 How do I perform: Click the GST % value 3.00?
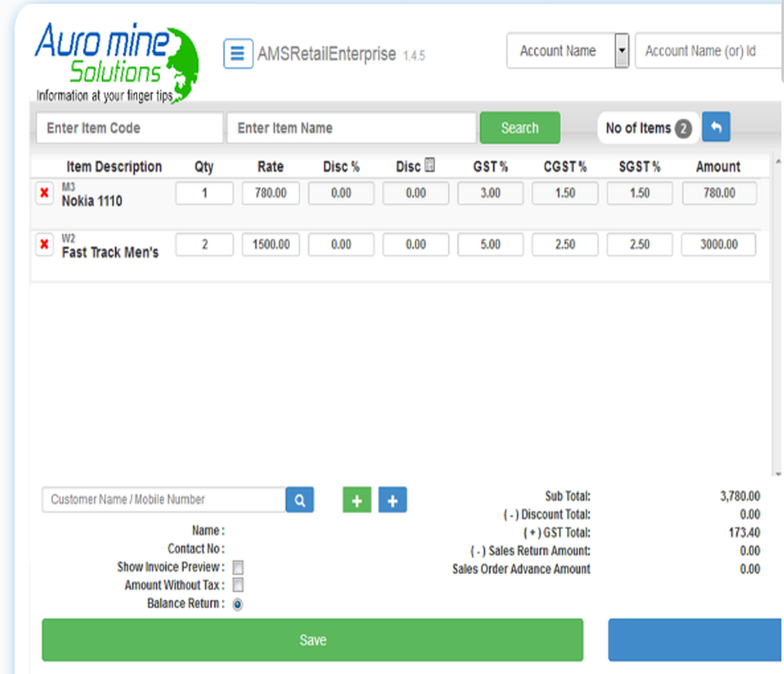[x=491, y=193]
